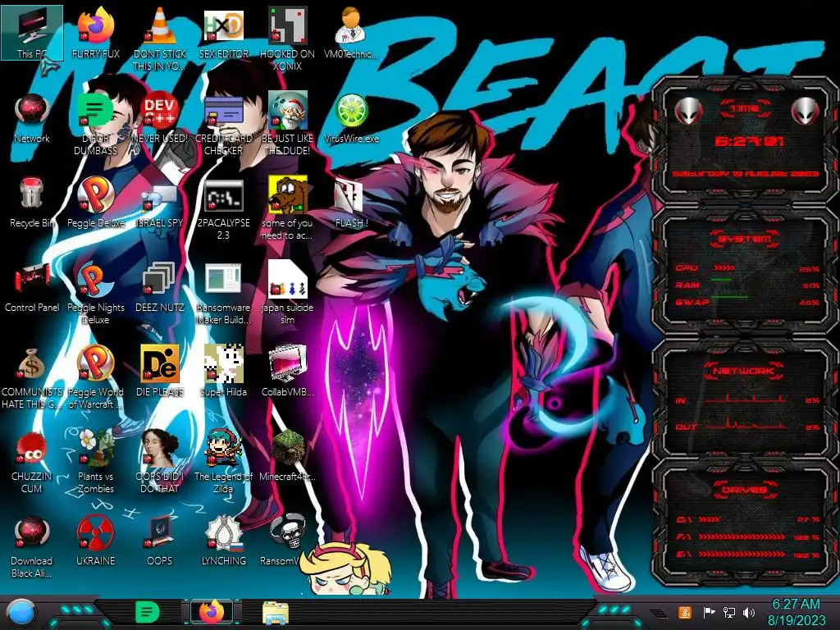The height and width of the screenshot is (630, 840).
Task: Click the NETWORK header in the widget
Action: (745, 371)
